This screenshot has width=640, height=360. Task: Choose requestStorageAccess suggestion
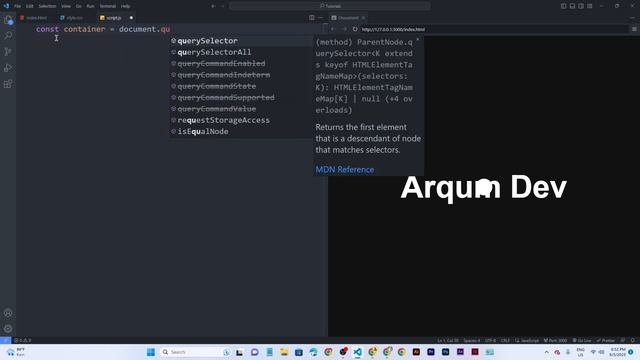click(241, 120)
